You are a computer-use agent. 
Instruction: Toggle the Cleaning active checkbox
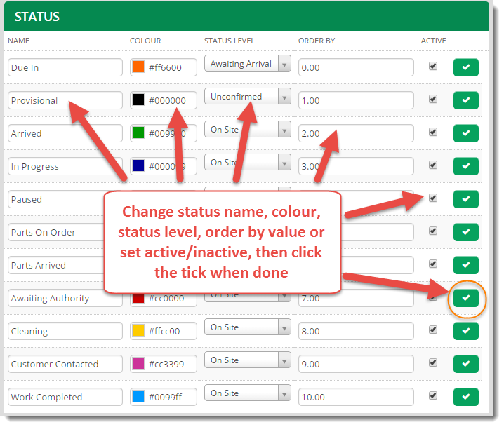pos(433,330)
